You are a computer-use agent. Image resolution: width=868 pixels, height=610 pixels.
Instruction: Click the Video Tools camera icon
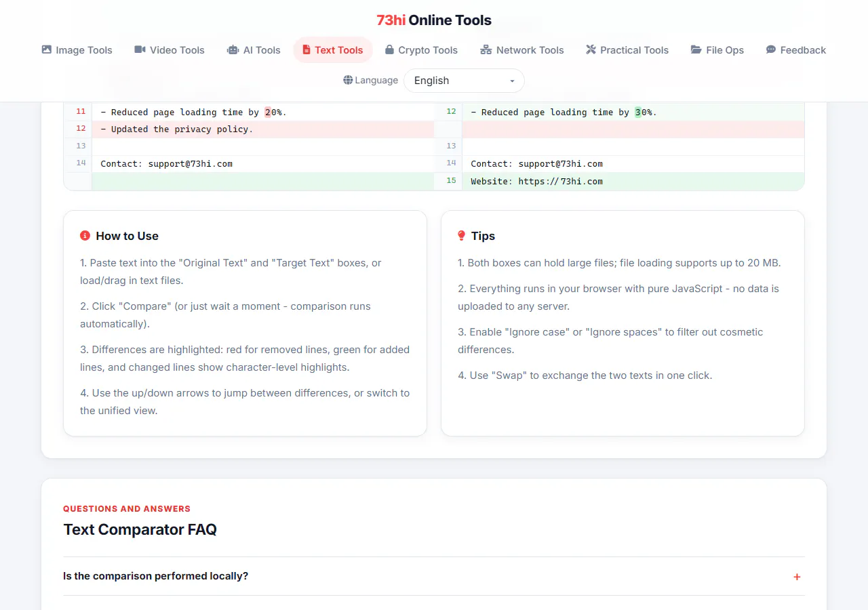(140, 49)
